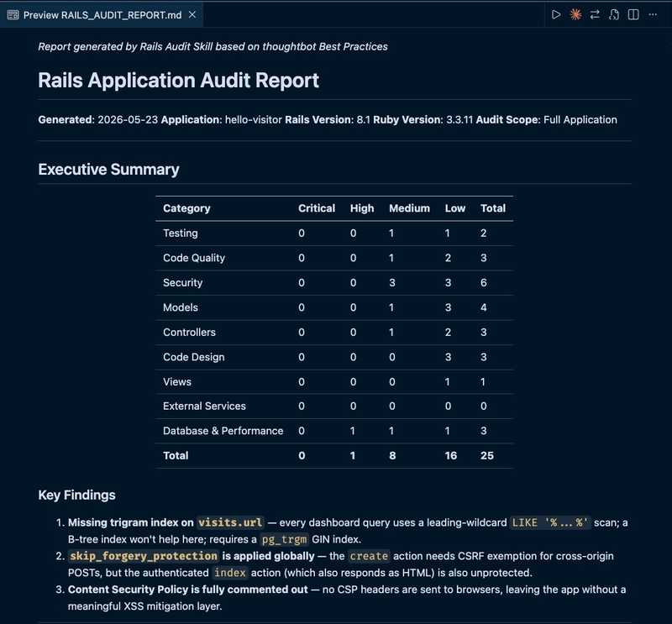Screen dimensions: 672x624
Task: Click the Database & Performance row's High value 1
Action: pos(353,431)
